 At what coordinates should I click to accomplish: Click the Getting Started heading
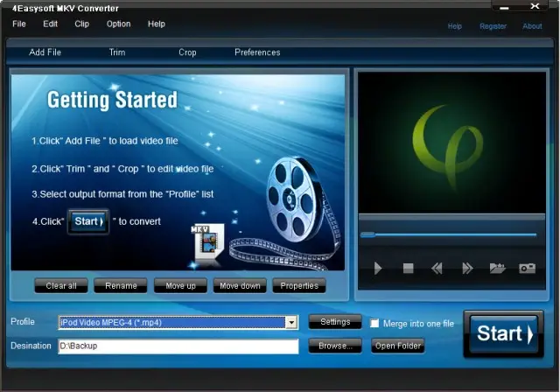coord(112,100)
